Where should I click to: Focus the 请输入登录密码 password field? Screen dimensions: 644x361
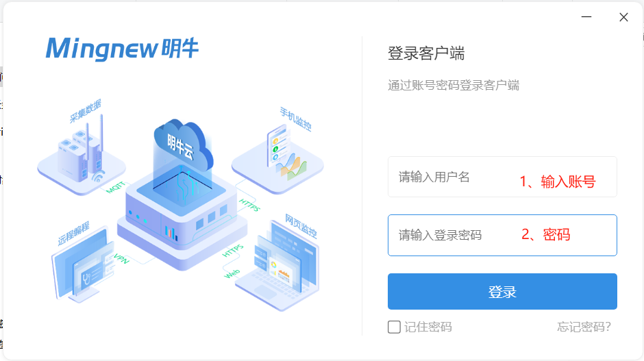pos(502,236)
